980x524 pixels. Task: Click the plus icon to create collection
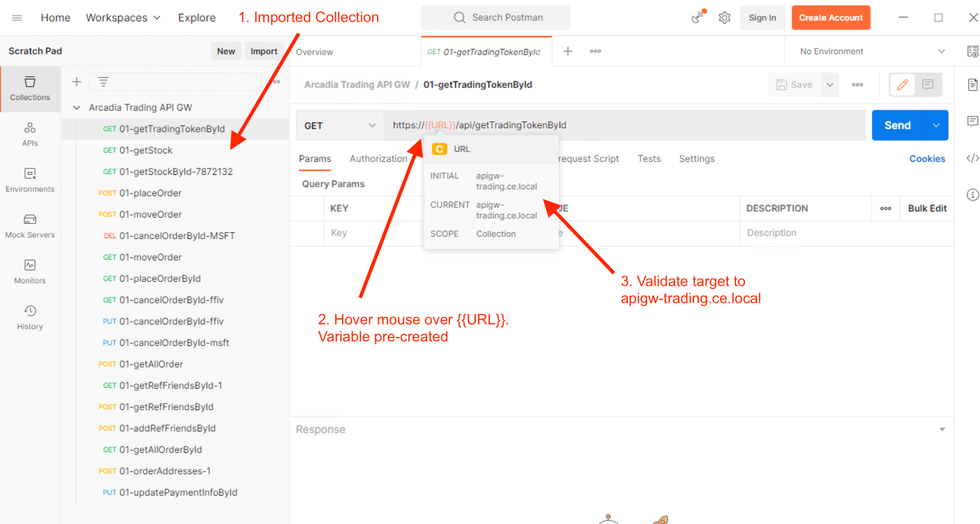point(77,82)
